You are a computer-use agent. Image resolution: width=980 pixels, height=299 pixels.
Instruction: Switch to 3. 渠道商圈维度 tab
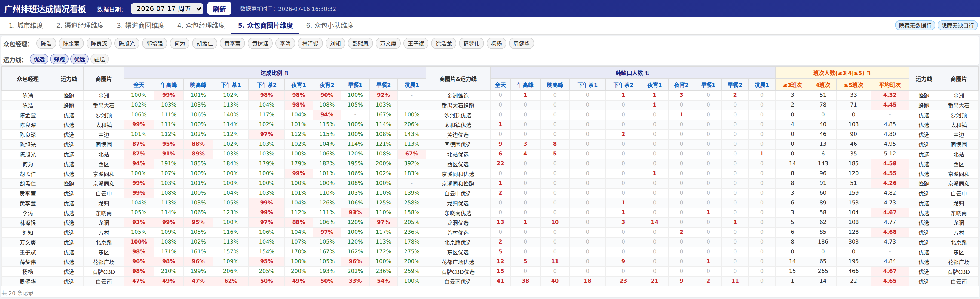click(140, 26)
